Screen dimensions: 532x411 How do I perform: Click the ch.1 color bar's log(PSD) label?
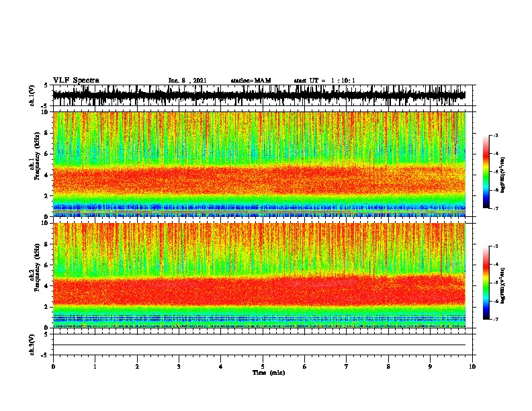[x=503, y=175]
